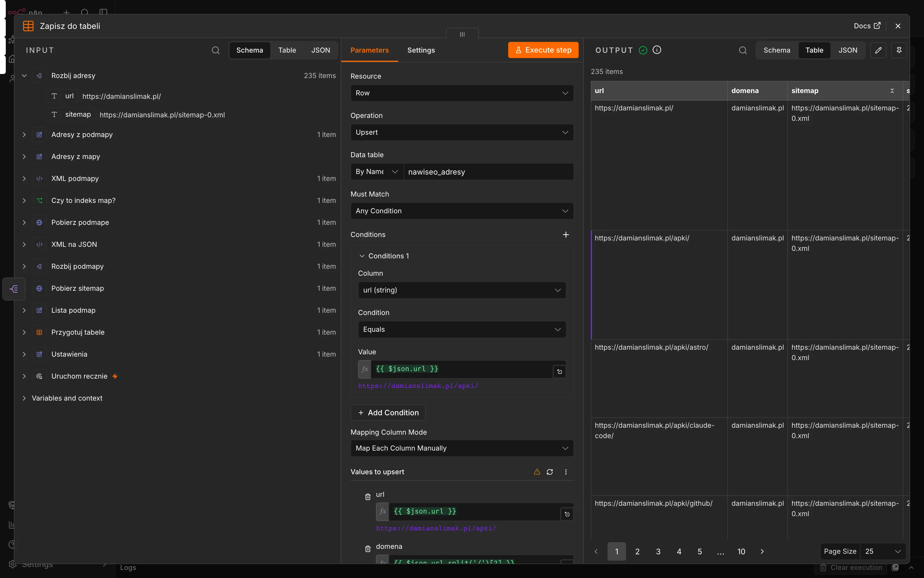Switch output view to Schema
The height and width of the screenshot is (578, 924).
(777, 50)
